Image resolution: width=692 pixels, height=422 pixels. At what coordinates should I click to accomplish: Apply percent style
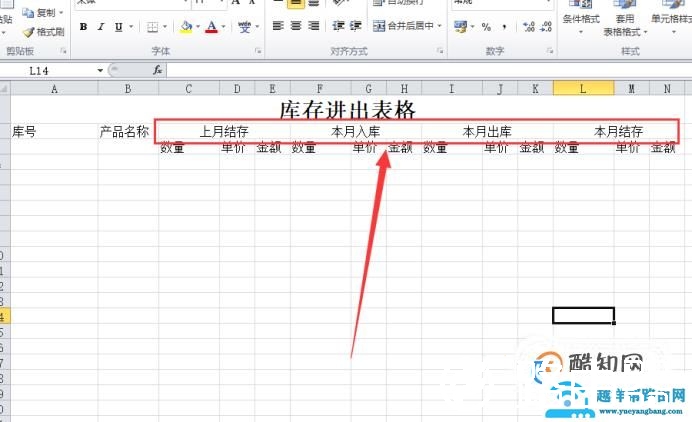point(486,27)
